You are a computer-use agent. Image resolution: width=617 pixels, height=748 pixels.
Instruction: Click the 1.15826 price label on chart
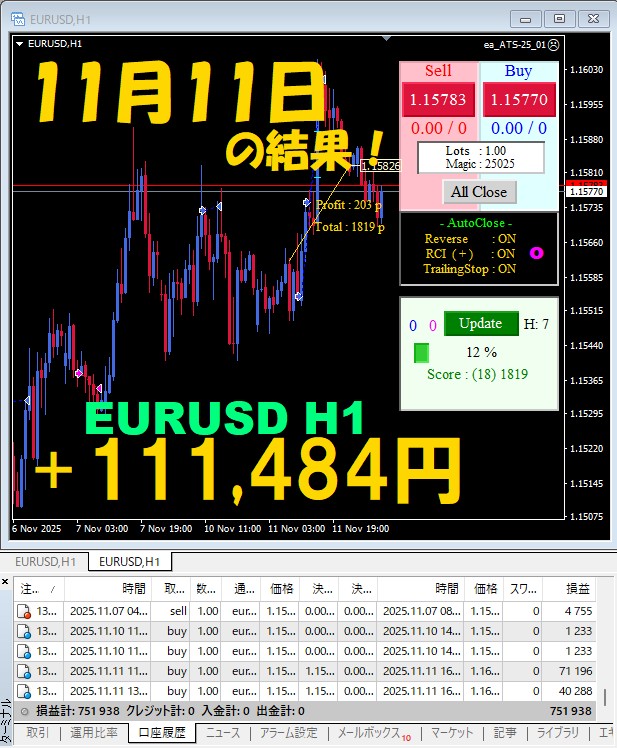(x=380, y=166)
